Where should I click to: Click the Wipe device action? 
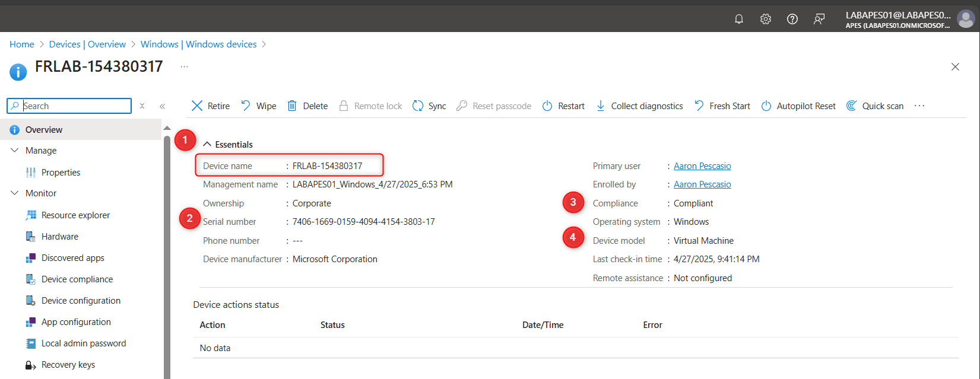click(x=259, y=106)
